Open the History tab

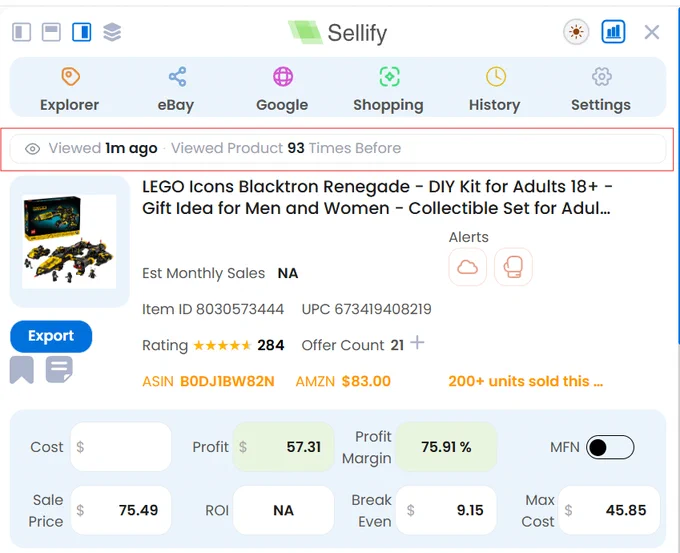(x=495, y=90)
